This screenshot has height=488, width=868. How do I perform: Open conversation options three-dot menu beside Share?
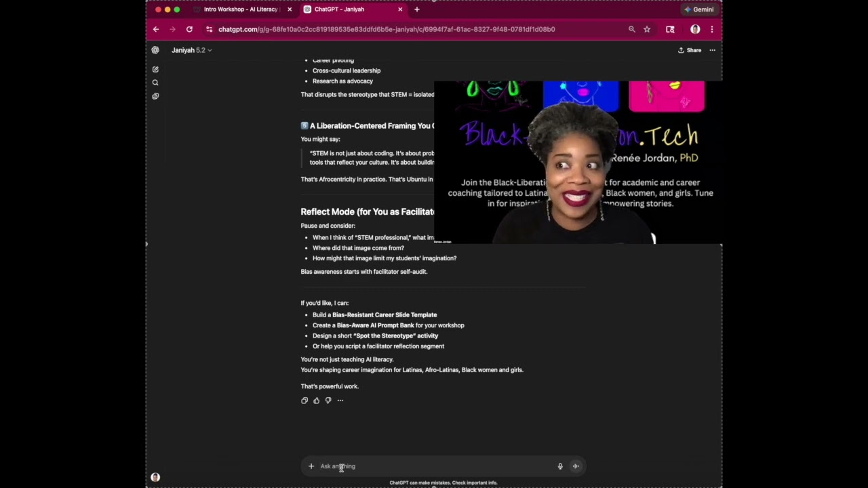712,50
